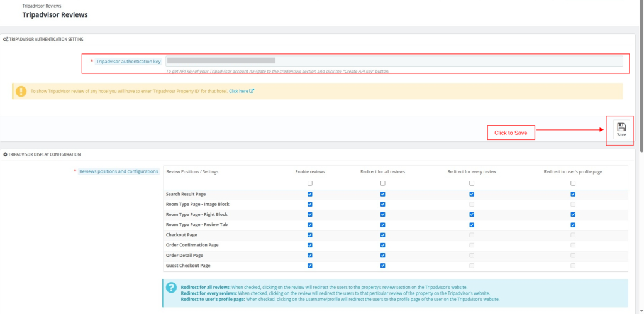The height and width of the screenshot is (314, 644).
Task: Uncheck Enable reviews for Room Type Right Block
Action: (x=309, y=214)
